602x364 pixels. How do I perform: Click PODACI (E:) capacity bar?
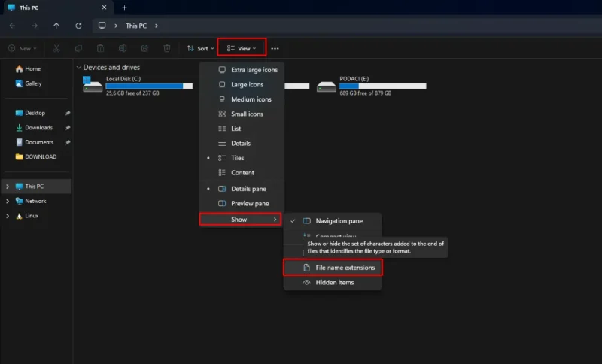coord(382,86)
